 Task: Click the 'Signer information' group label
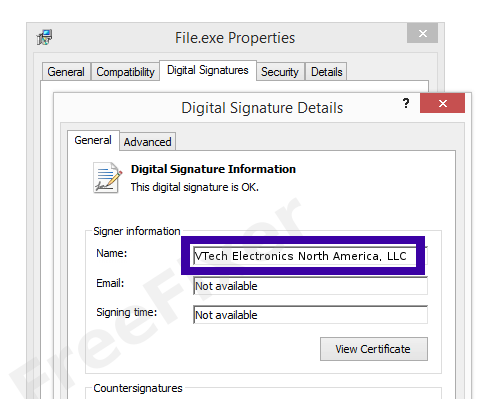tap(137, 231)
